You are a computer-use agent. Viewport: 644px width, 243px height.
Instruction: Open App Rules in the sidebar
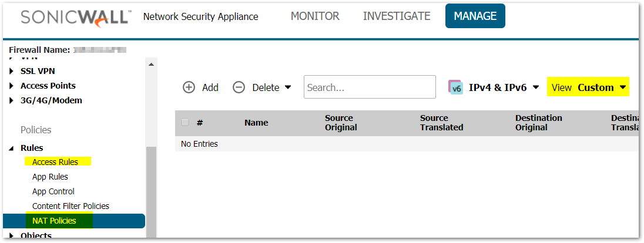click(50, 177)
